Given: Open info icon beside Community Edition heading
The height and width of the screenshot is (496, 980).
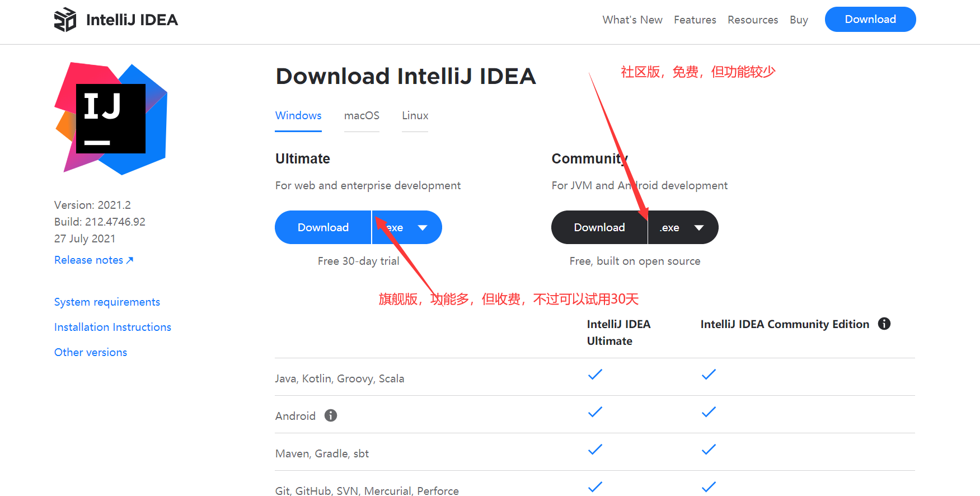Looking at the screenshot, I should pos(884,324).
